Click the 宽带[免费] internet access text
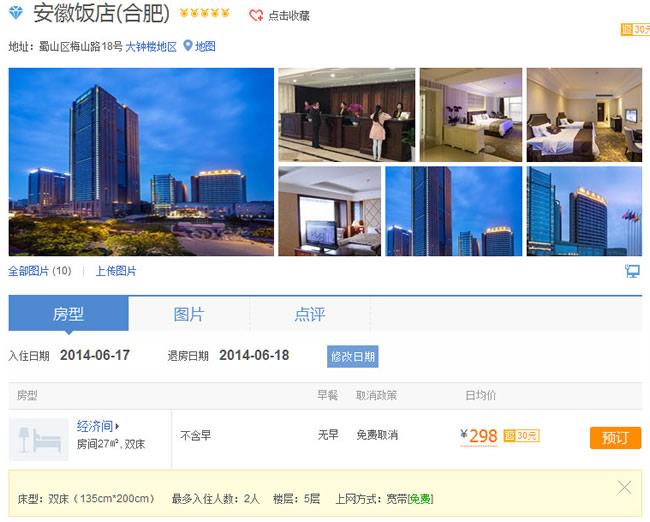Image resolution: width=650 pixels, height=522 pixels. point(410,499)
